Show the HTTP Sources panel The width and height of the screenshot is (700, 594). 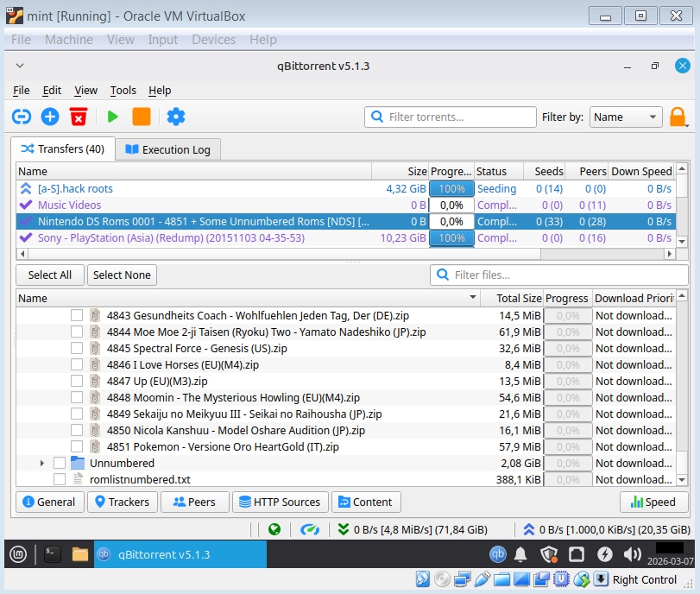click(x=280, y=502)
